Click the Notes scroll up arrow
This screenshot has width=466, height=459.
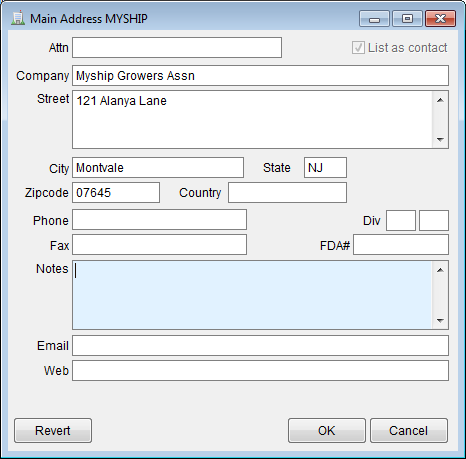coord(440,270)
